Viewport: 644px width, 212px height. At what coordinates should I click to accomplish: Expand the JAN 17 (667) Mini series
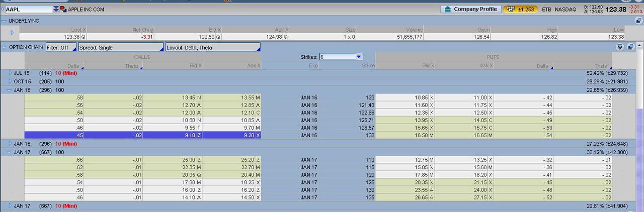click(x=10, y=206)
